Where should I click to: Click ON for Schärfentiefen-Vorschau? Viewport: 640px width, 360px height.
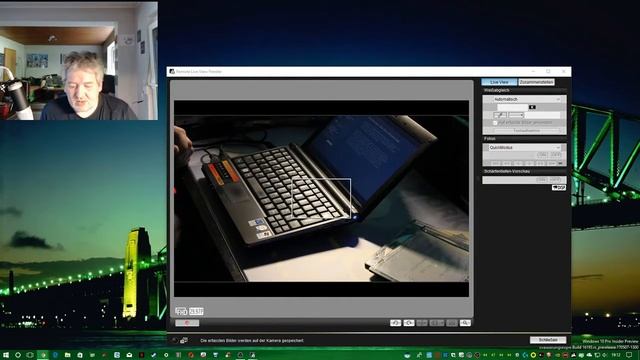pos(542,180)
